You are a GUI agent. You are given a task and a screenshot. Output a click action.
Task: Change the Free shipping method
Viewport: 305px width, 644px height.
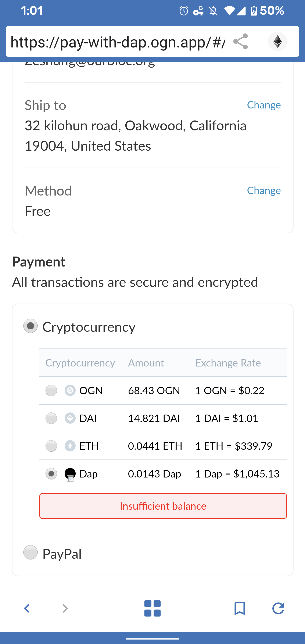[x=264, y=190]
